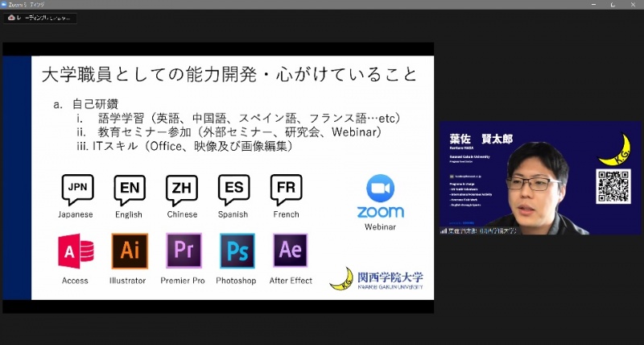Click the JPN Japanese speech bubble icon
Viewport: 644px width, 345px height.
77,189
